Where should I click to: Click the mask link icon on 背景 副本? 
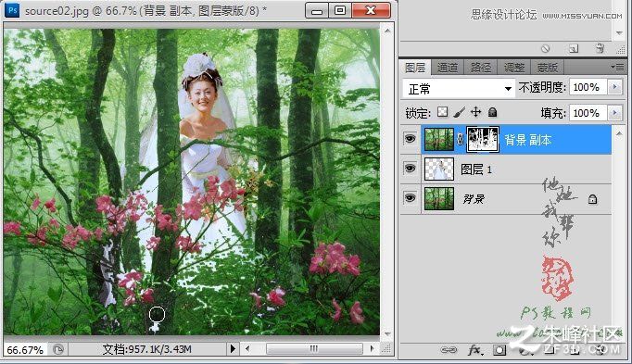460,139
